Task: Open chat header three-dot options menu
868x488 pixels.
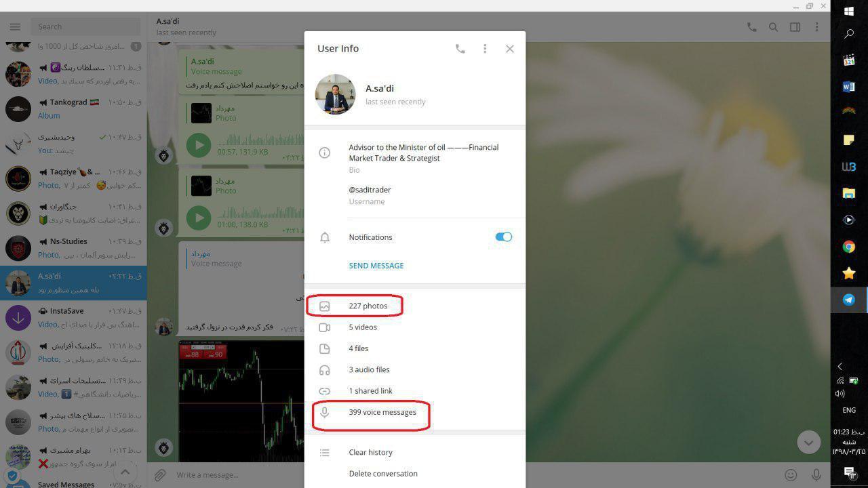Action: (x=816, y=27)
